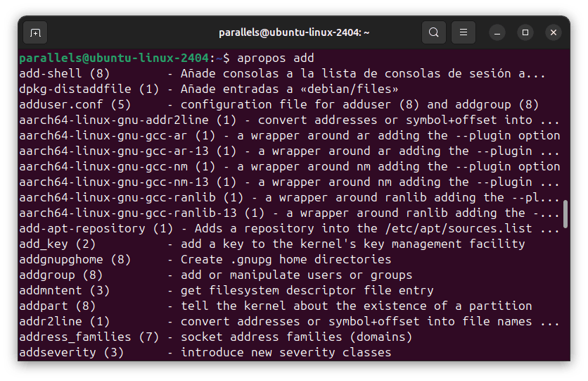Screen dimensions: 588x381
Task: Open a new terminal tab
Action: (35, 32)
